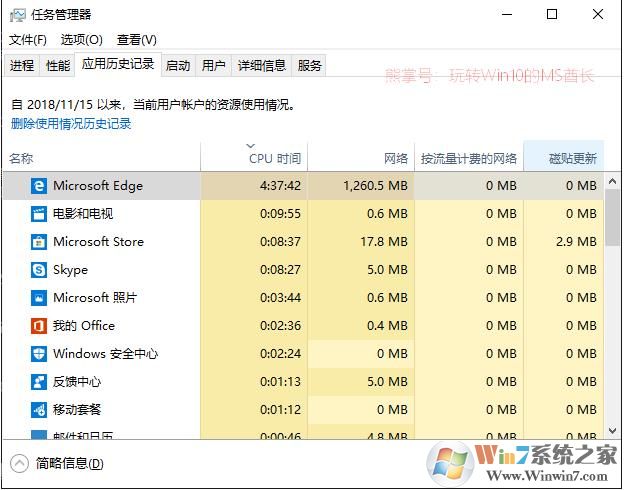Switch to the 用户 tab
Viewport: 624px width, 490px height.
point(213,65)
